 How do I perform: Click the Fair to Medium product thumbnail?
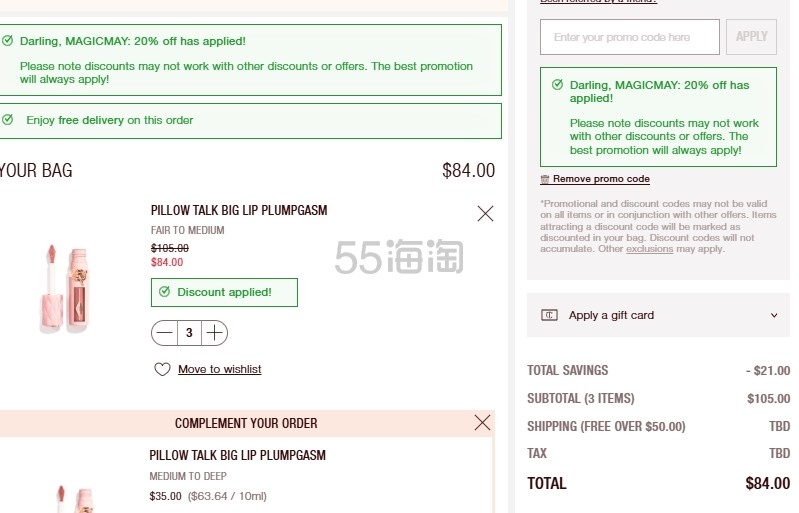pos(65,288)
